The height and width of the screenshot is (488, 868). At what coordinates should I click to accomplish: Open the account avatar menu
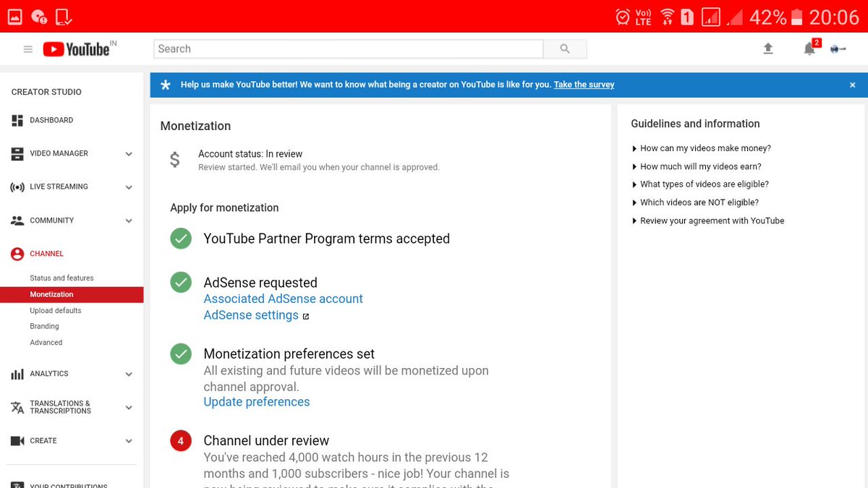click(838, 48)
